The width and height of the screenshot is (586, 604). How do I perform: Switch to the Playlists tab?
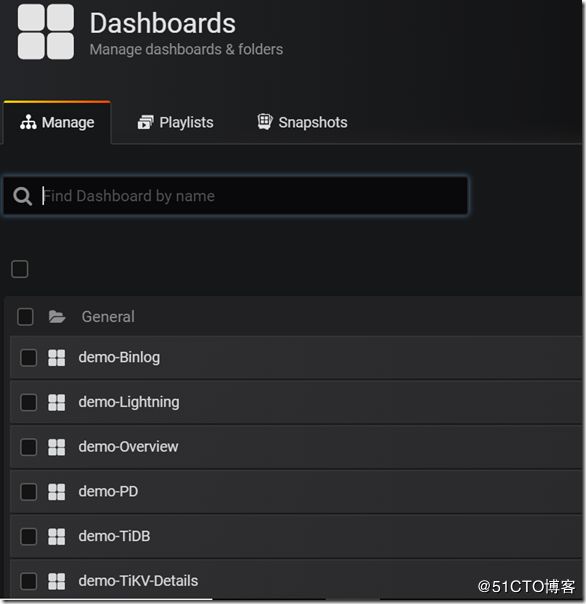(x=175, y=122)
